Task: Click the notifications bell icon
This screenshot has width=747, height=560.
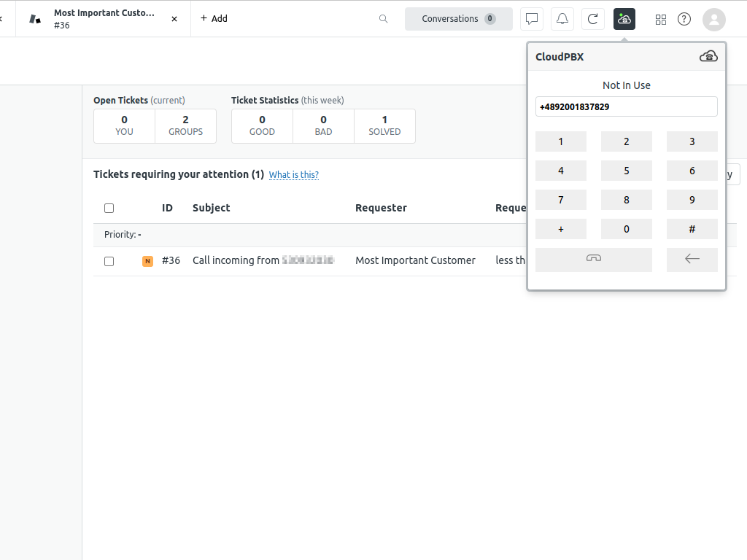Action: (562, 19)
